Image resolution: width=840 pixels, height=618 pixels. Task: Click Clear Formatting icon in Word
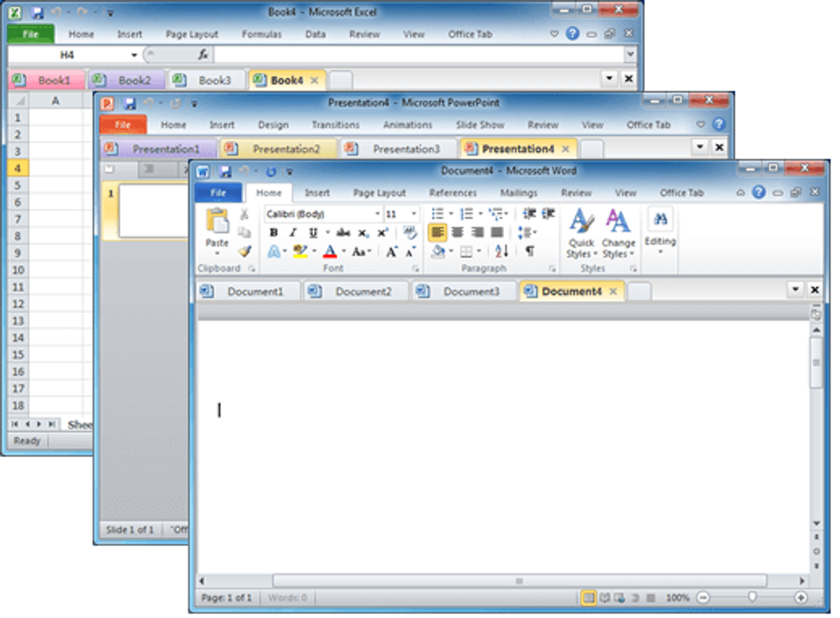point(409,232)
